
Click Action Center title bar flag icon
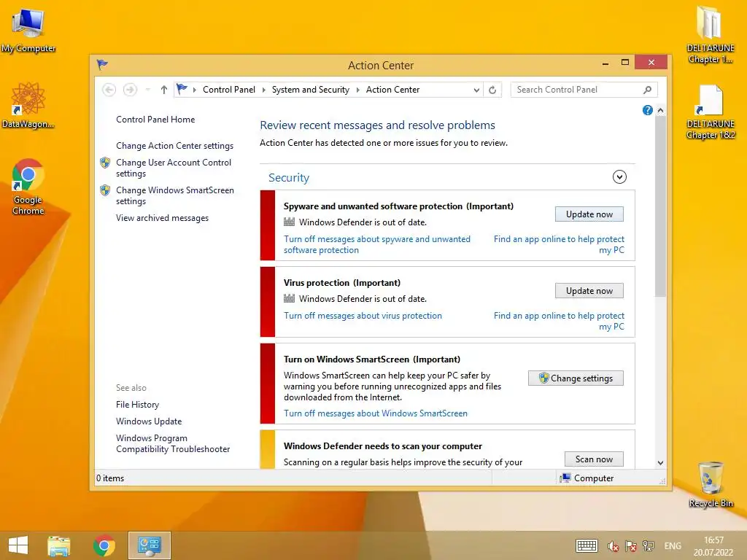pyautogui.click(x=102, y=64)
